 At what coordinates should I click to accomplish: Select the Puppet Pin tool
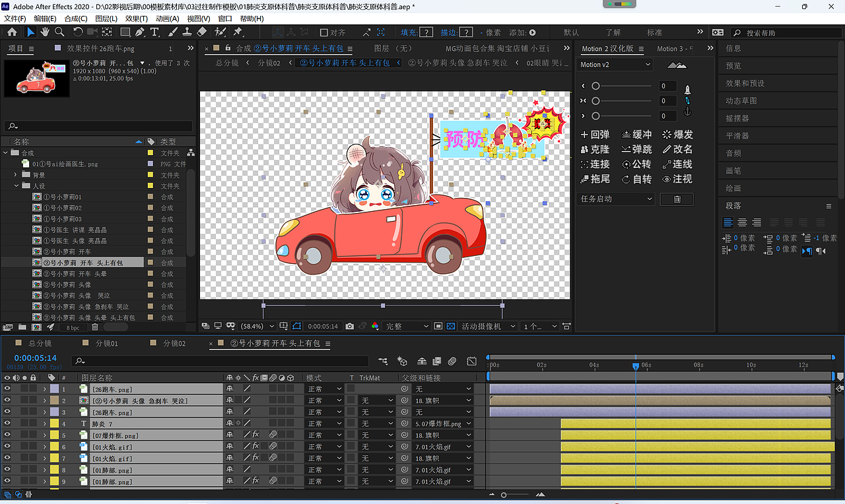tap(238, 32)
